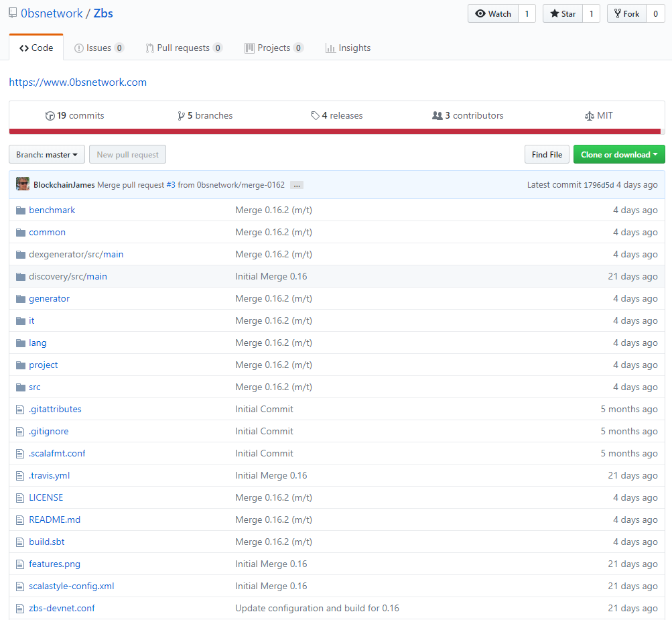This screenshot has height=620, width=672.
Task: Click the discovery folder icon
Action: point(21,277)
